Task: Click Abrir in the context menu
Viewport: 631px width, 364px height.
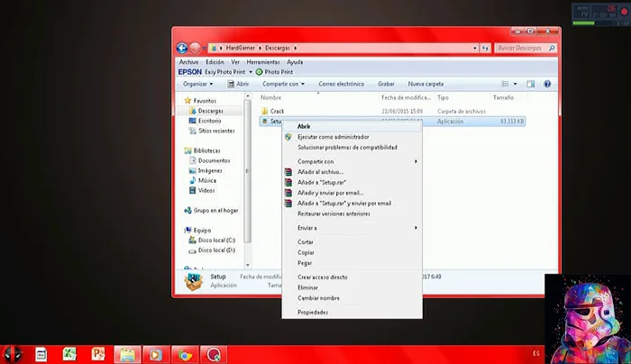Action: 352,126
